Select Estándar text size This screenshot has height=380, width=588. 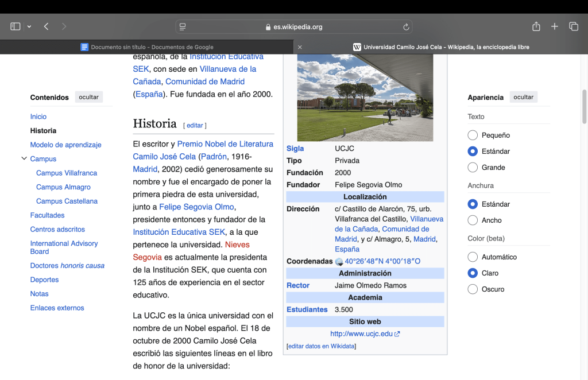click(473, 151)
